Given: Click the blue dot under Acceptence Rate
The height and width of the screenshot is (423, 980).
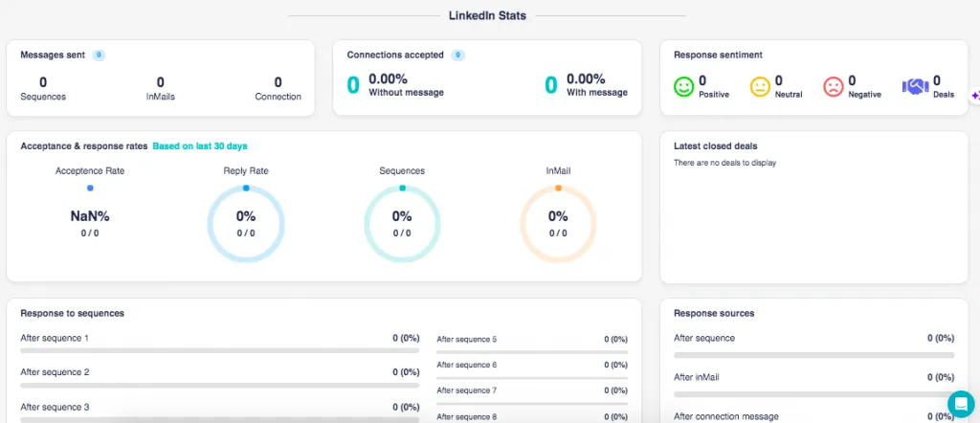Looking at the screenshot, I should pos(90,188).
